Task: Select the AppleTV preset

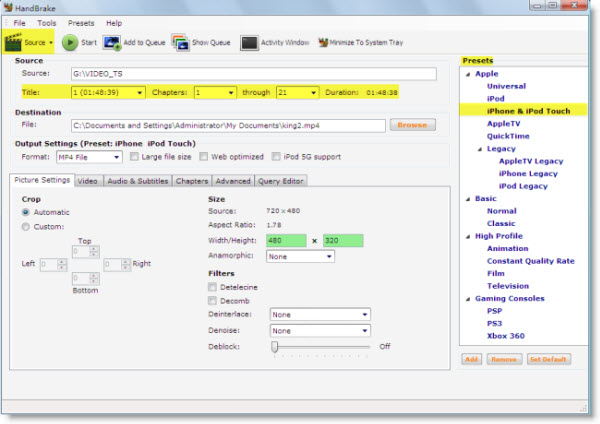Action: point(503,124)
